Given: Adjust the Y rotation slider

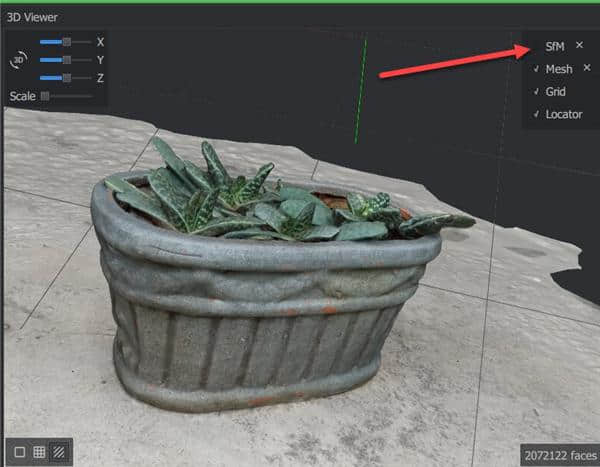Looking at the screenshot, I should click(x=66, y=60).
